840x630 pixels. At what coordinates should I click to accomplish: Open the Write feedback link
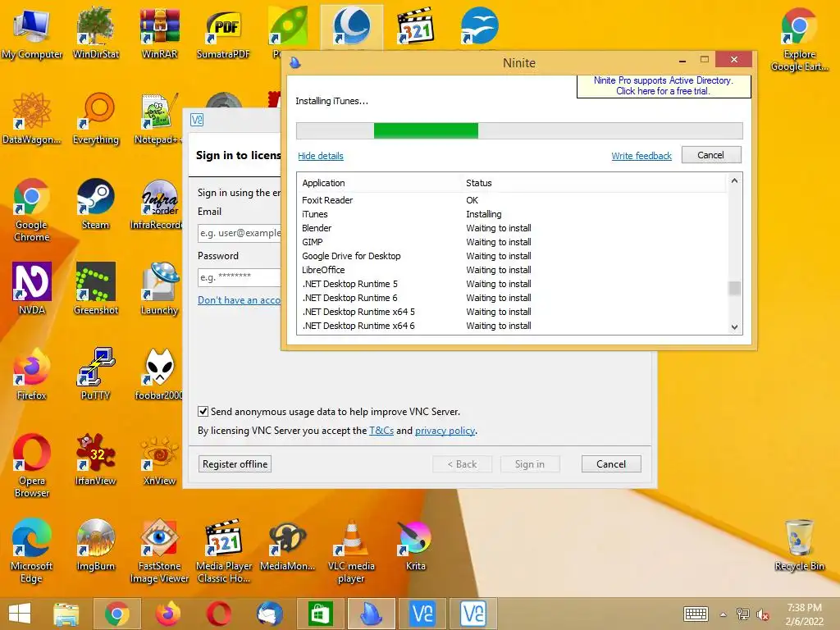(x=641, y=156)
